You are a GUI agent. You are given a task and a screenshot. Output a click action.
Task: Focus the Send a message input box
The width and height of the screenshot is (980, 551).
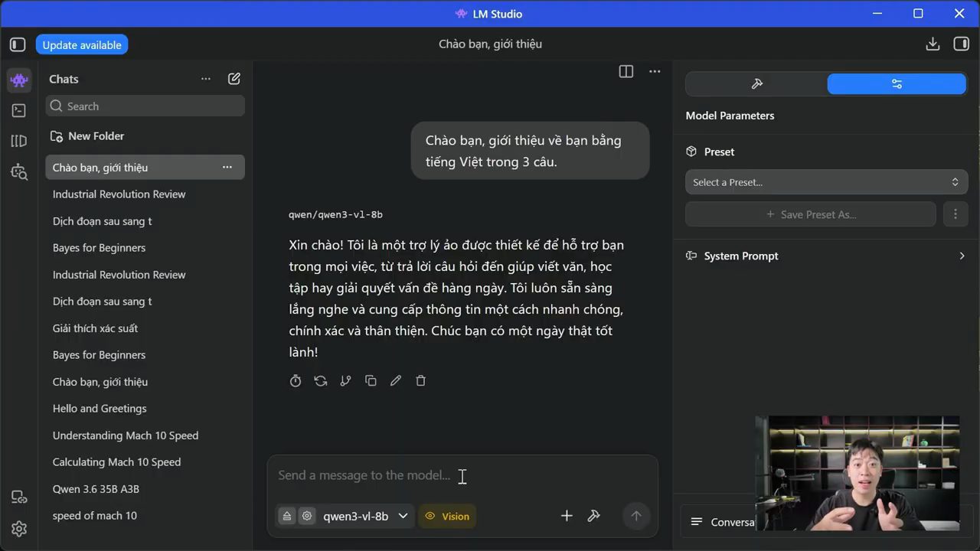tap(462, 475)
